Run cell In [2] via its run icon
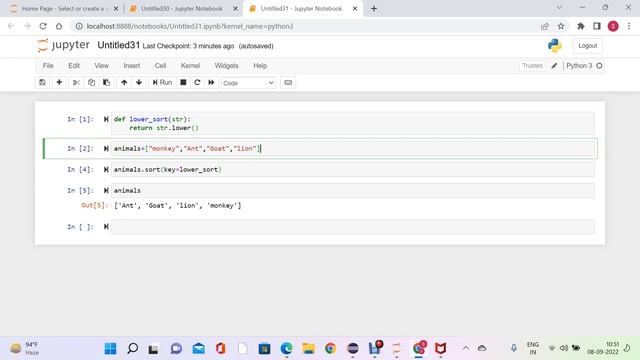640x360 pixels. tap(106, 149)
